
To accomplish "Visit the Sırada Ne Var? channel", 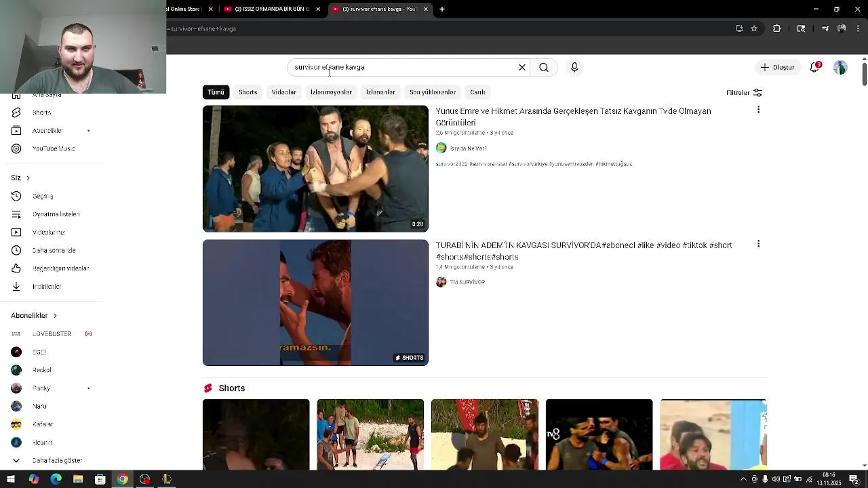I will (x=468, y=148).
